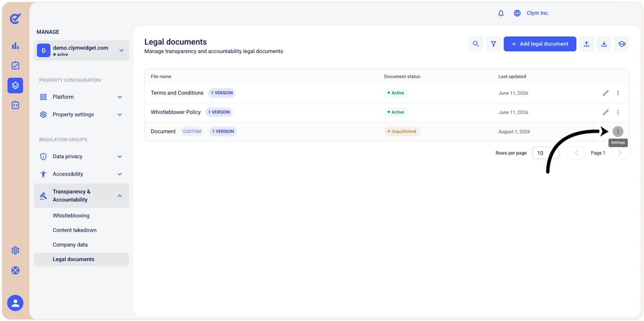Expand the Platform section
Image resolution: width=644 pixels, height=321 pixels.
point(81,97)
